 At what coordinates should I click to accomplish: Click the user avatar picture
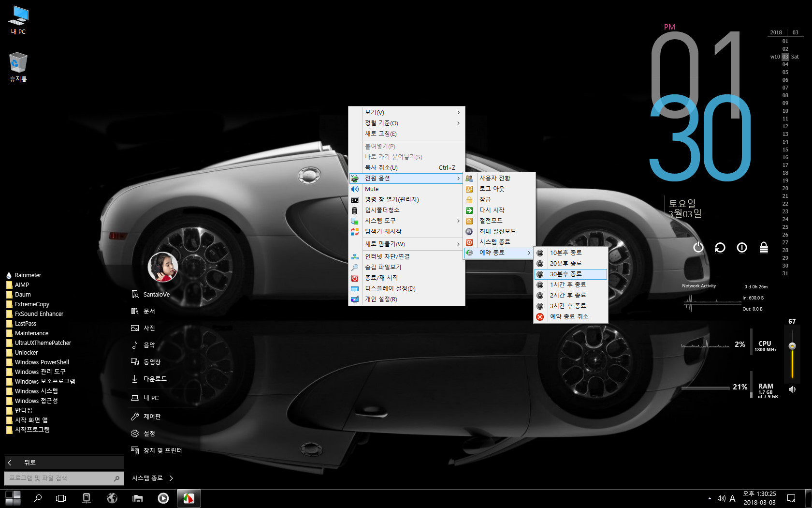point(163,267)
